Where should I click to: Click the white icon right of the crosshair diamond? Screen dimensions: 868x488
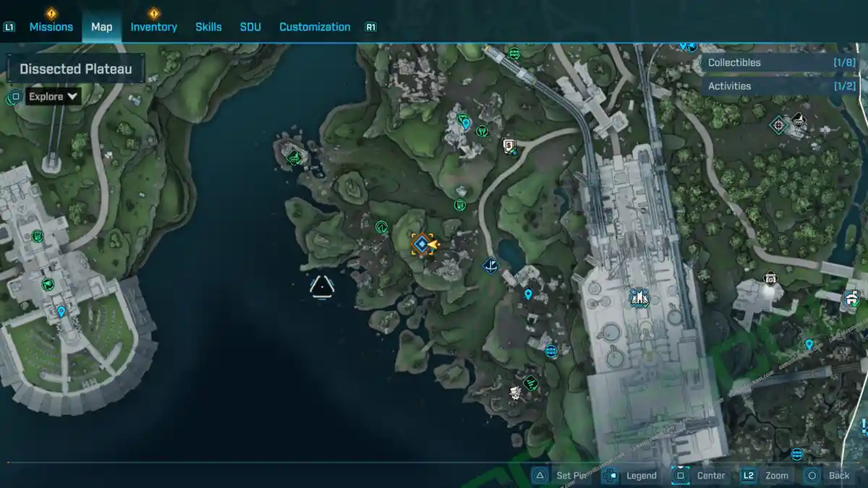[799, 119]
